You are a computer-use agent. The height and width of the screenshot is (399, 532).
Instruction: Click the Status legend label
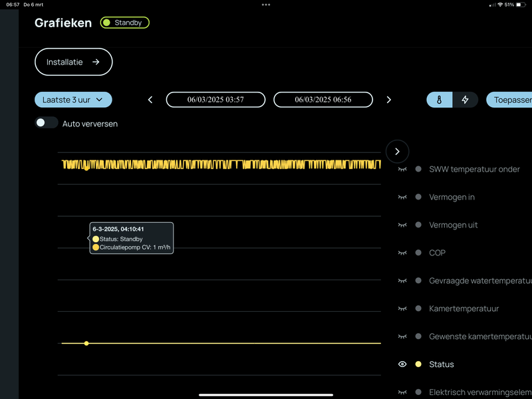pyautogui.click(x=442, y=364)
